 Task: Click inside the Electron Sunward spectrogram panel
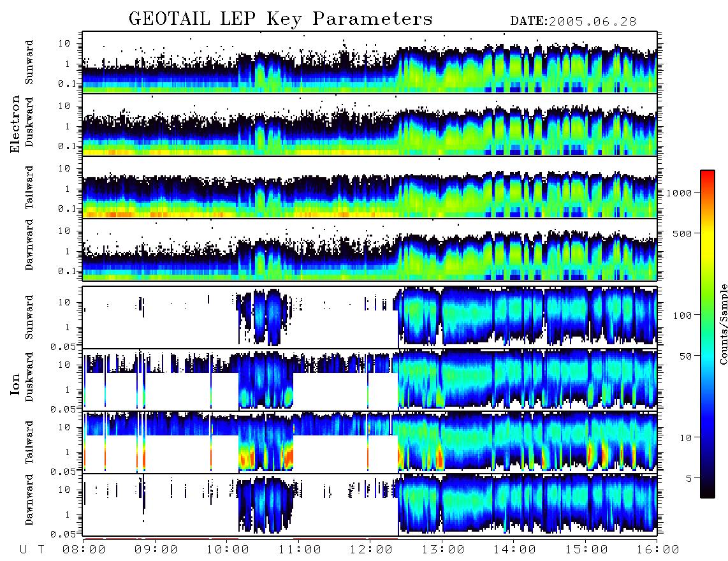click(x=370, y=62)
